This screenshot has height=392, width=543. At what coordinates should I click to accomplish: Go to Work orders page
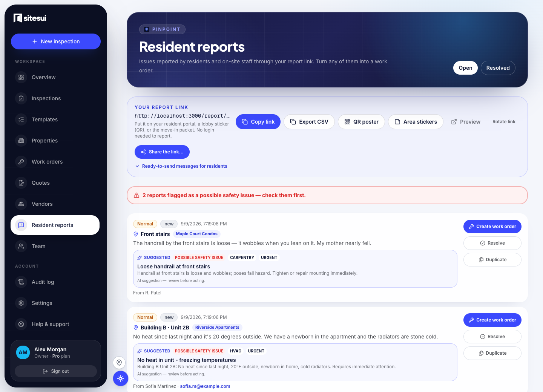pos(55,162)
